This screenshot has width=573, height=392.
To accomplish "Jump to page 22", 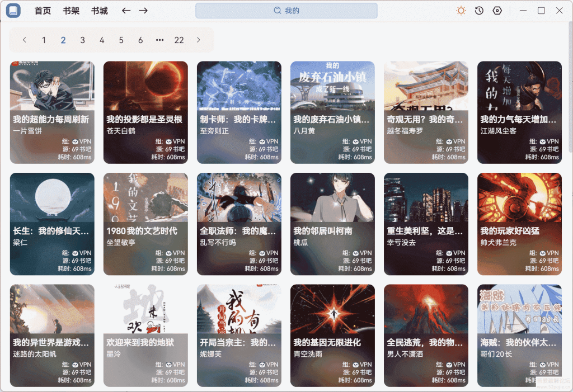I will (179, 40).
